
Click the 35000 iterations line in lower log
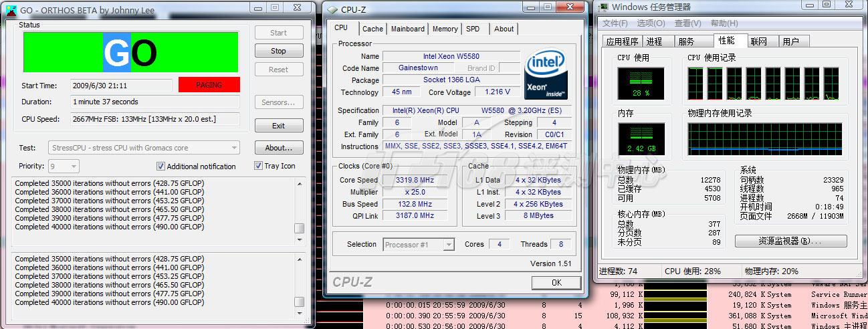pyautogui.click(x=110, y=259)
